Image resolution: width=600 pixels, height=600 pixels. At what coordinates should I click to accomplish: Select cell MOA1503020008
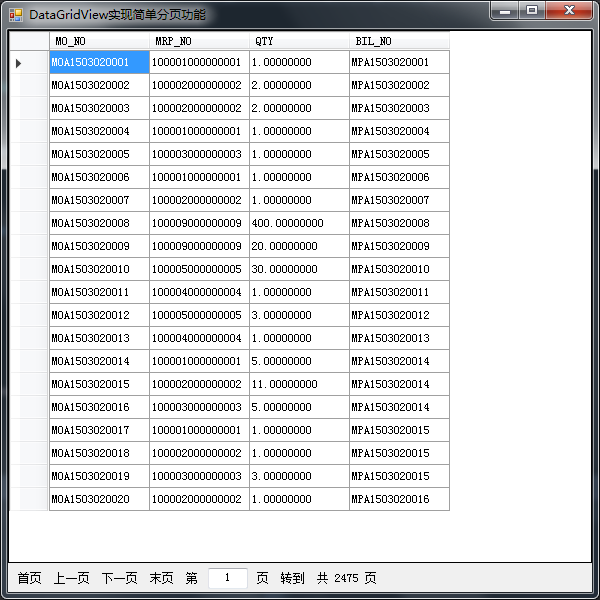(99, 223)
